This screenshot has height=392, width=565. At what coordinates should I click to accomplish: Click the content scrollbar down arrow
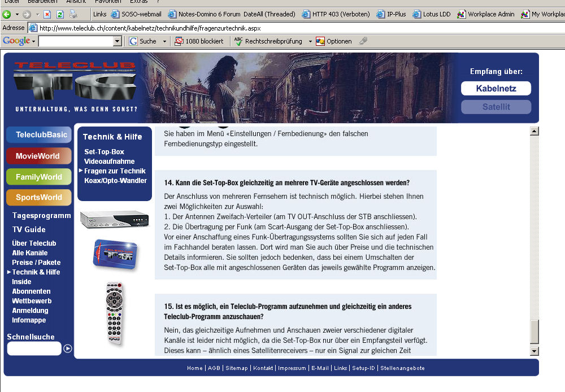pos(534,351)
